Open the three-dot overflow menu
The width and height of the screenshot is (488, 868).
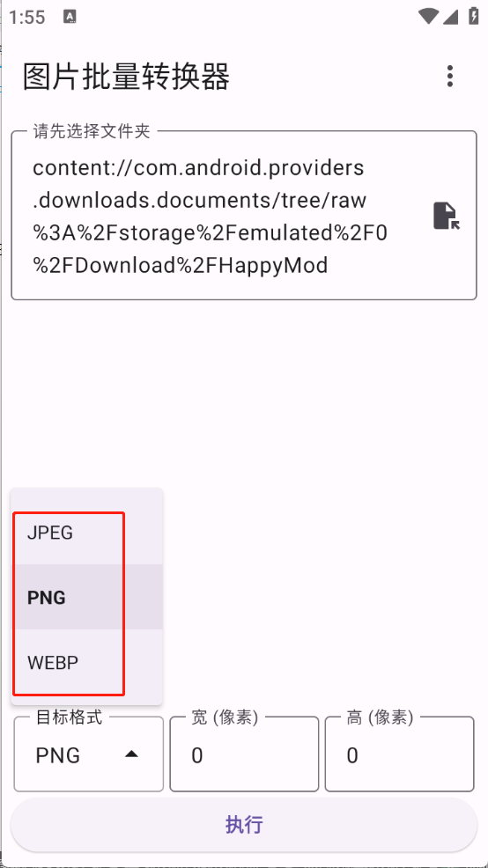(x=450, y=76)
